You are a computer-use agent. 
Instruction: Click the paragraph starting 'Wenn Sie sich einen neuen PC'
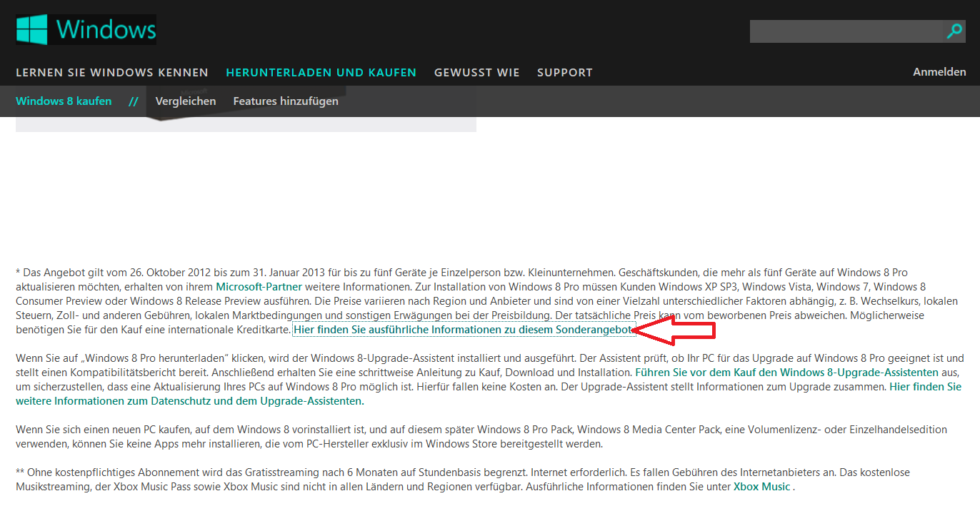(481, 436)
